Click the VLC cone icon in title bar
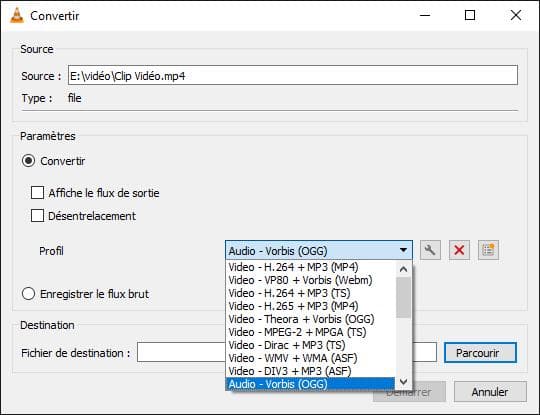This screenshot has width=540, height=415. click(17, 15)
